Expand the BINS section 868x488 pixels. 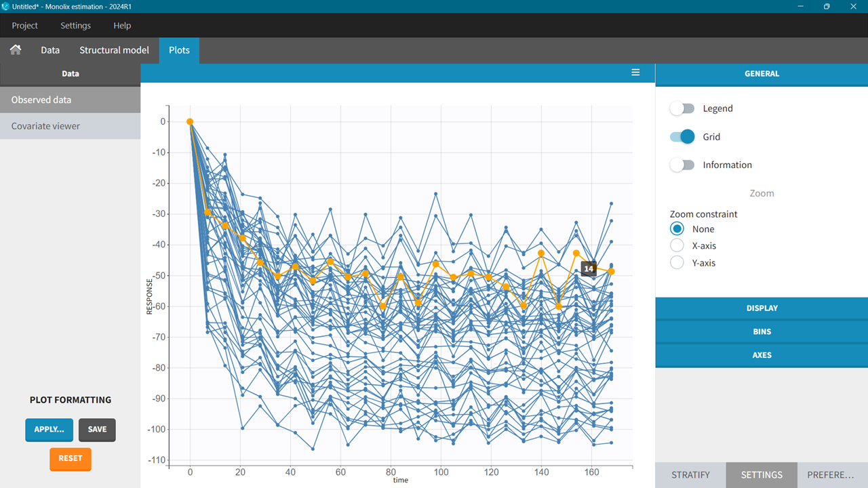coord(762,331)
